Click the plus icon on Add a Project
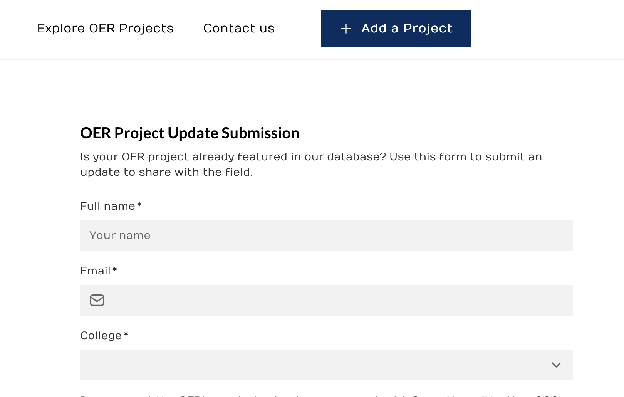Image resolution: width=624 pixels, height=397 pixels. [346, 29]
